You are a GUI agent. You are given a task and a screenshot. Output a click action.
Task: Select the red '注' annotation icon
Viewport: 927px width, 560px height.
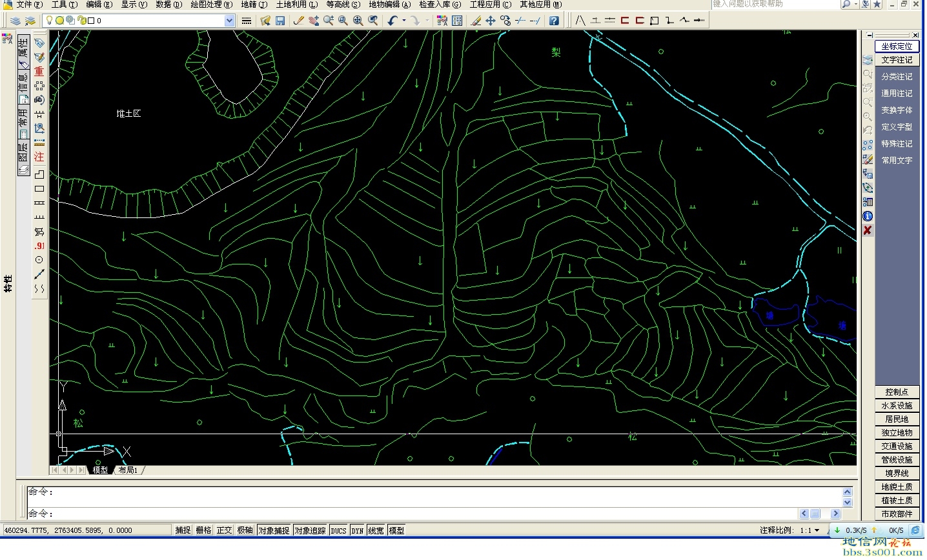click(x=39, y=157)
